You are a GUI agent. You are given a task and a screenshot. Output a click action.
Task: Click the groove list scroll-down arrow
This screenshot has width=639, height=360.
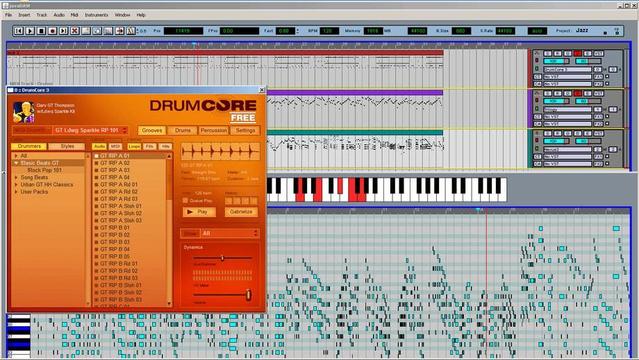169,304
